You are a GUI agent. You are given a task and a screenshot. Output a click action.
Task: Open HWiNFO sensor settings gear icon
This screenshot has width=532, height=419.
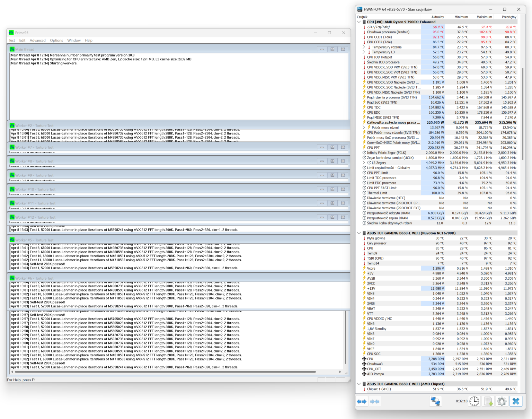pos(502,401)
